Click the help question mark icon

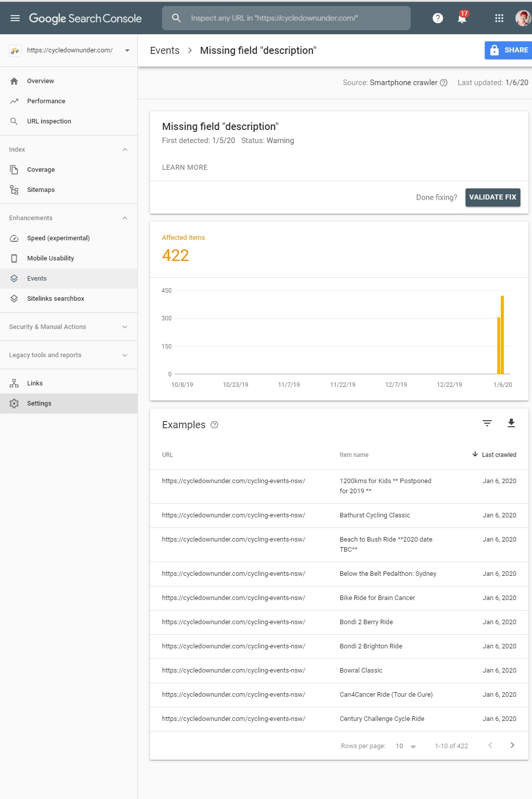438,18
